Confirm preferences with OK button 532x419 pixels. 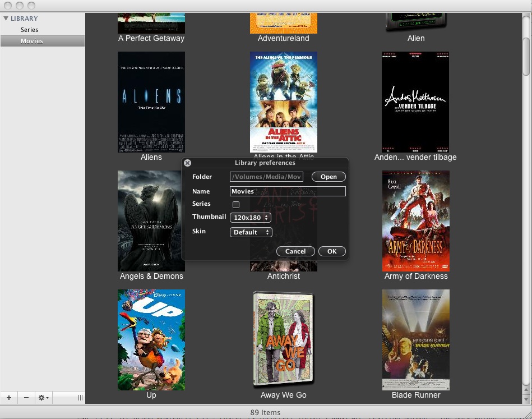click(332, 251)
